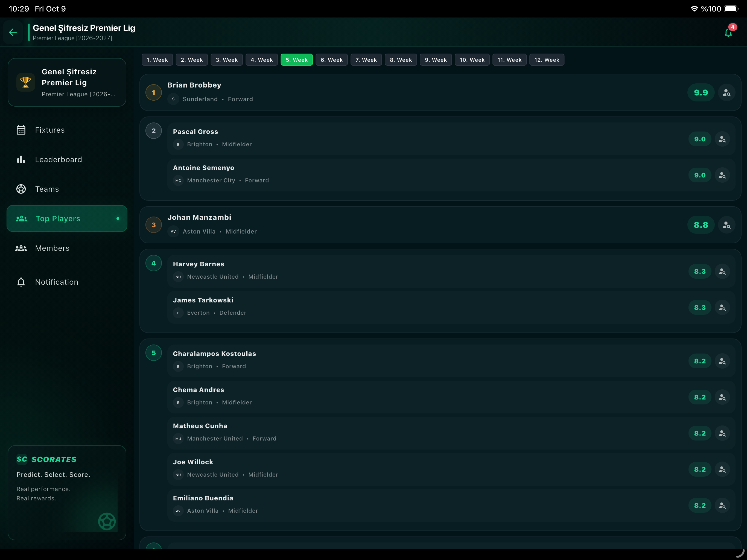Open player search icon for Chema Andres

point(722,397)
